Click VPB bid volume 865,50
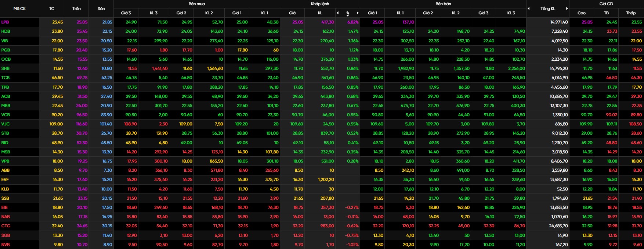Screen dimensions: 644x249 (x=216, y=161)
